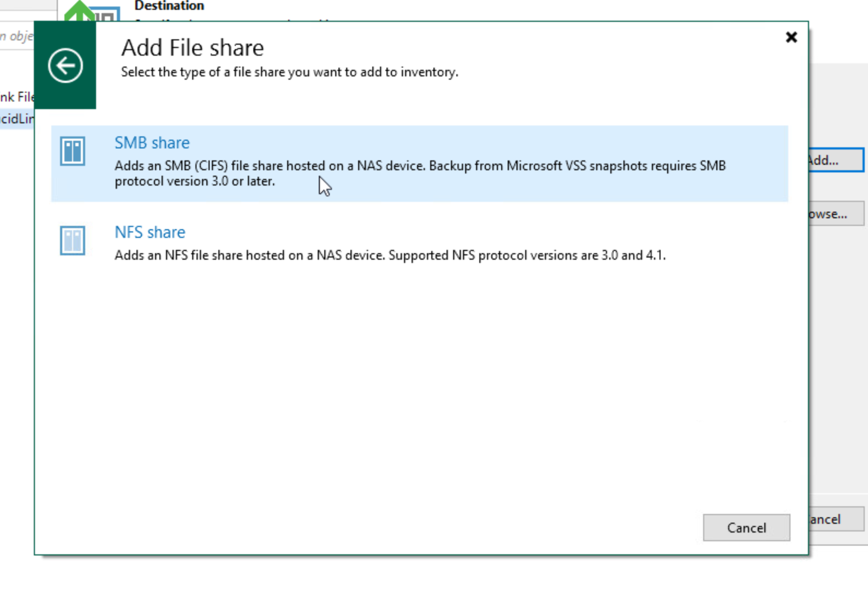Screen dimensions: 868x598
Task: Select the highlighted 'cidLin' tree entry
Action: click(17, 118)
